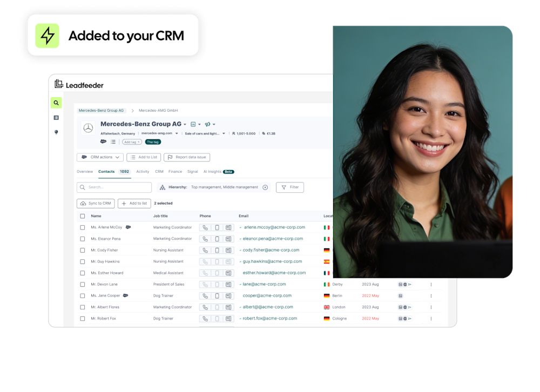Expand the LinkedIn dropdown arrow

click(x=199, y=125)
